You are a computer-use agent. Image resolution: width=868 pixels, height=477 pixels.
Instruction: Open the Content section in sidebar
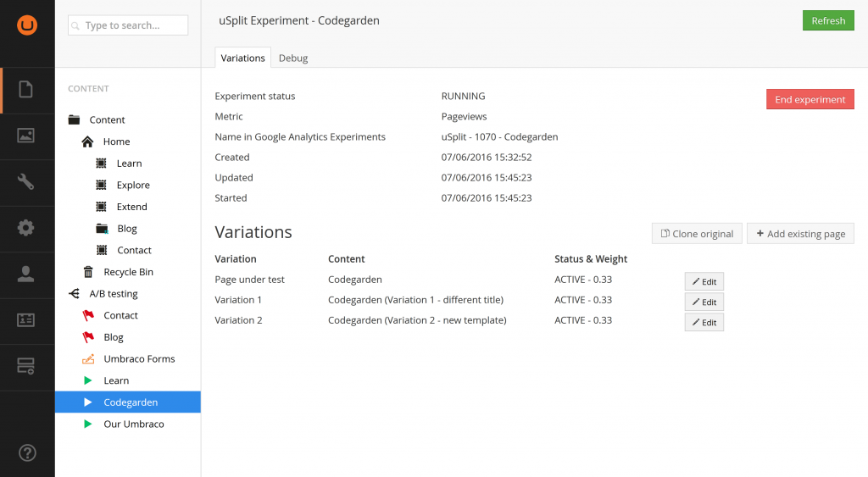pos(27,90)
